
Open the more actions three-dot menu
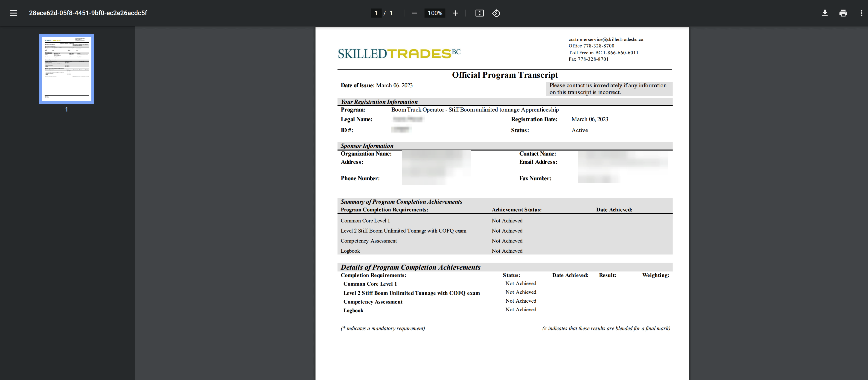pyautogui.click(x=861, y=13)
